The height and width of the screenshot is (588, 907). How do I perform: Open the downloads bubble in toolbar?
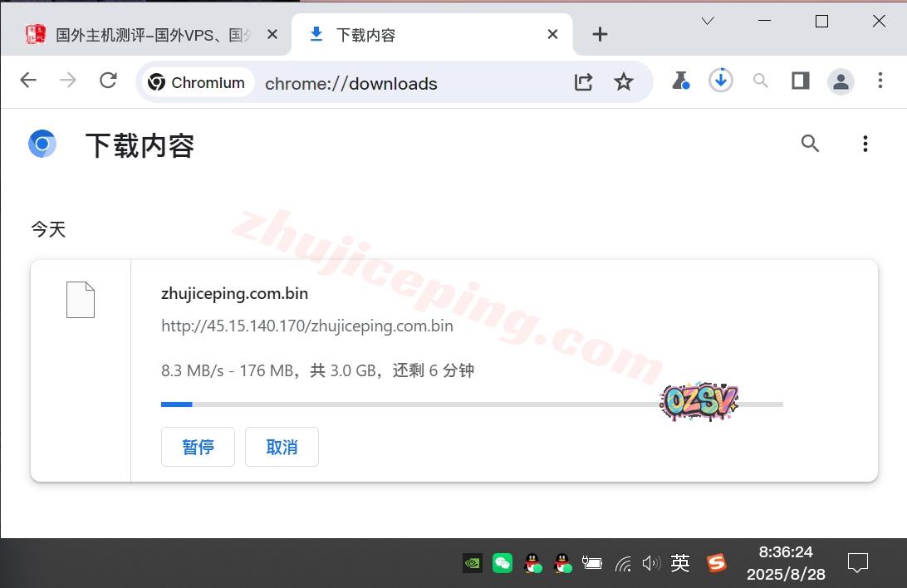(x=720, y=81)
